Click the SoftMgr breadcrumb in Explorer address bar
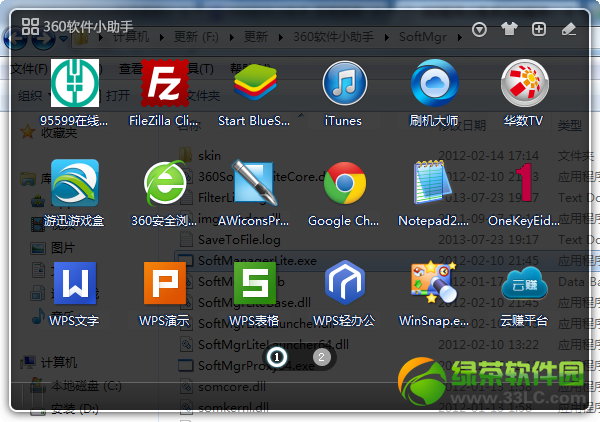The width and height of the screenshot is (600, 422). pyautogui.click(x=423, y=37)
